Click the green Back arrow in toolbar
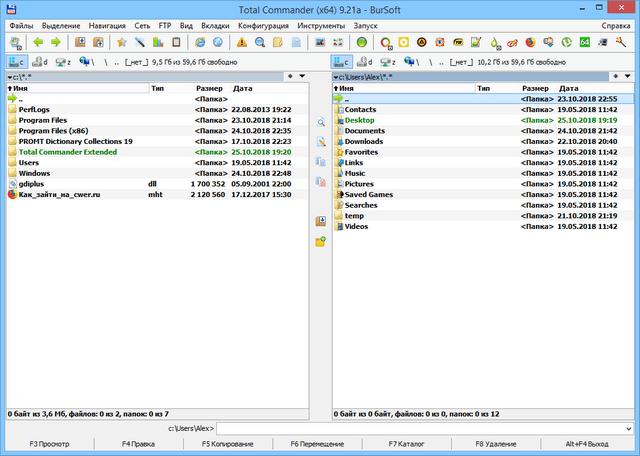The height and width of the screenshot is (456, 640). [39, 43]
